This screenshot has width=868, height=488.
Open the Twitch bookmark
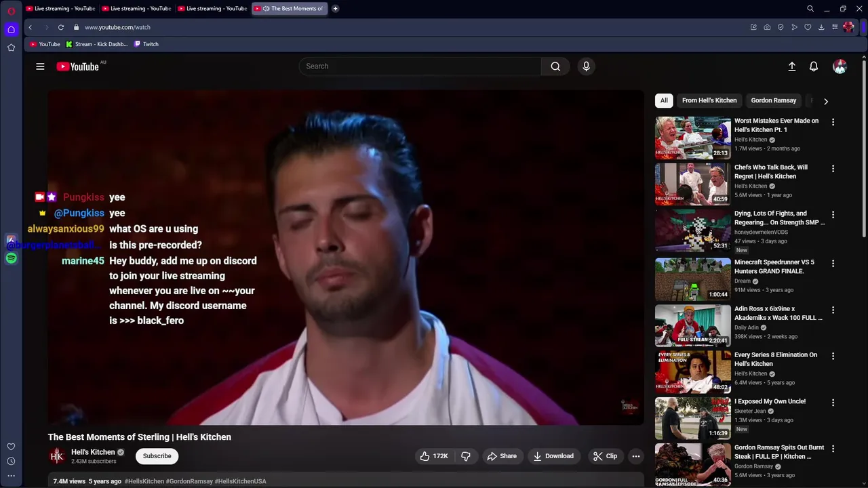click(146, 44)
